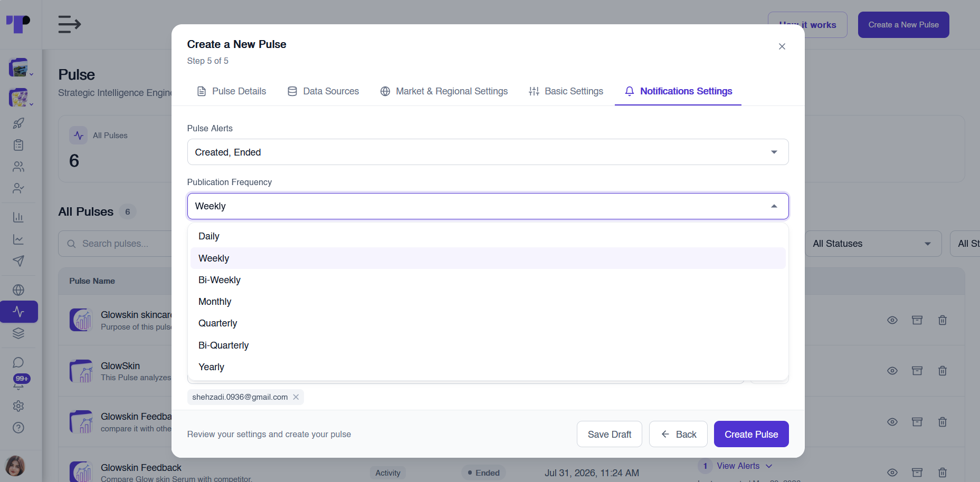980x482 pixels.
Task: Click Create a New Pulse header button
Action: click(903, 25)
